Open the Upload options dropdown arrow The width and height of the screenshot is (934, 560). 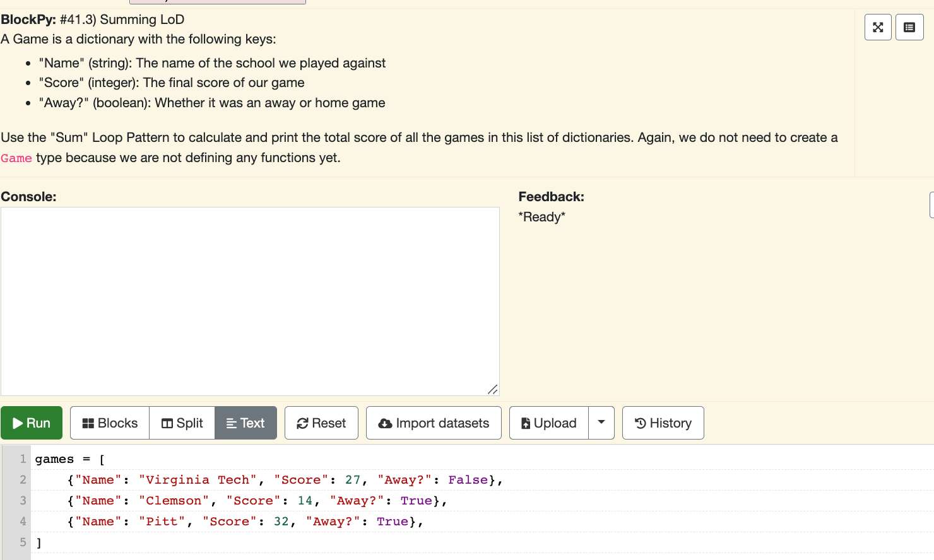[x=600, y=423]
